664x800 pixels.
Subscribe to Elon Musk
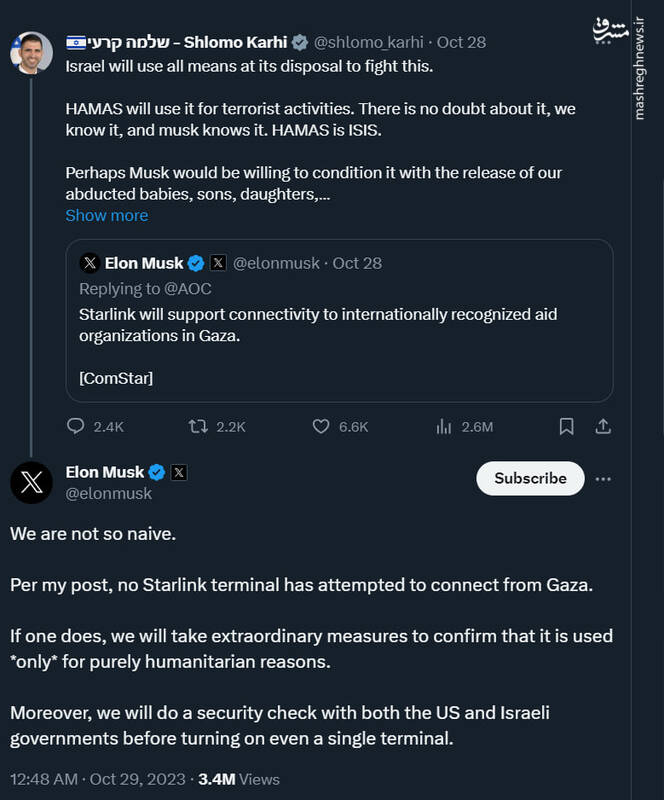tap(530, 478)
